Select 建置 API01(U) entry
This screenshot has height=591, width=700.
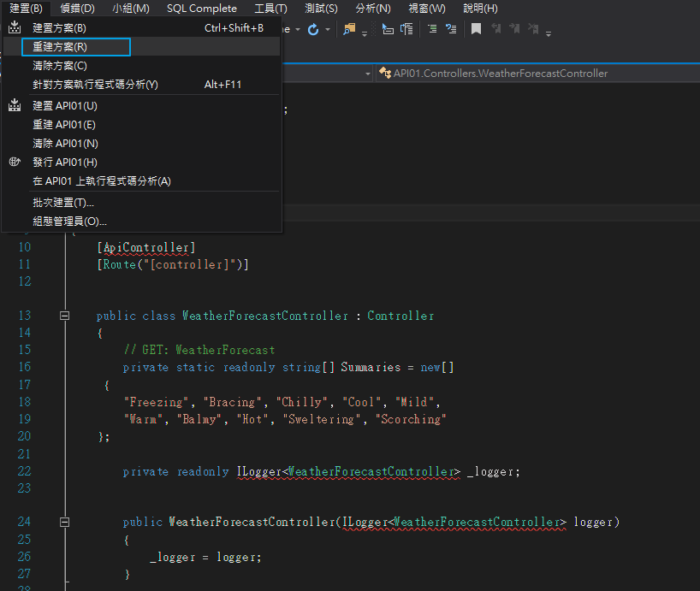point(141,106)
